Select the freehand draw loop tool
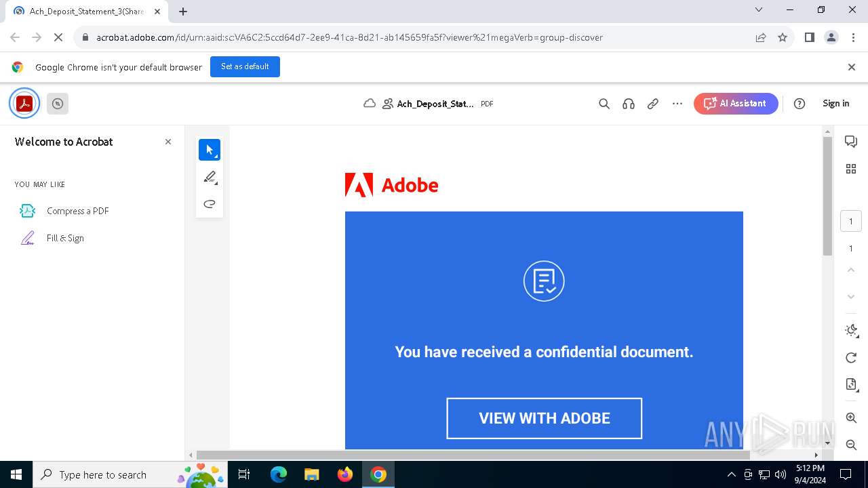868x488 pixels. pos(210,204)
